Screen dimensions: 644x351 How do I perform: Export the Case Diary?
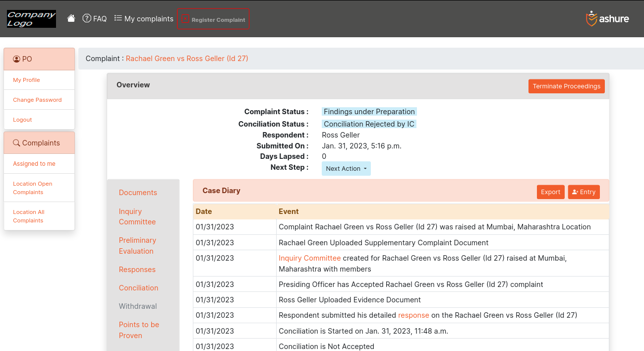(550, 192)
